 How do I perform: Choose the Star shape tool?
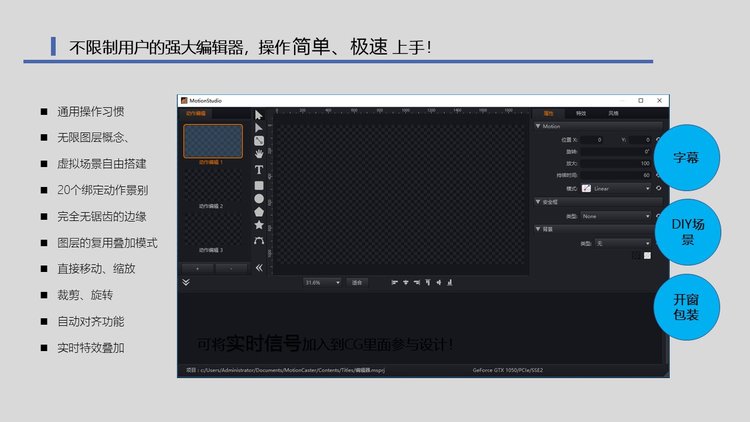click(259, 226)
